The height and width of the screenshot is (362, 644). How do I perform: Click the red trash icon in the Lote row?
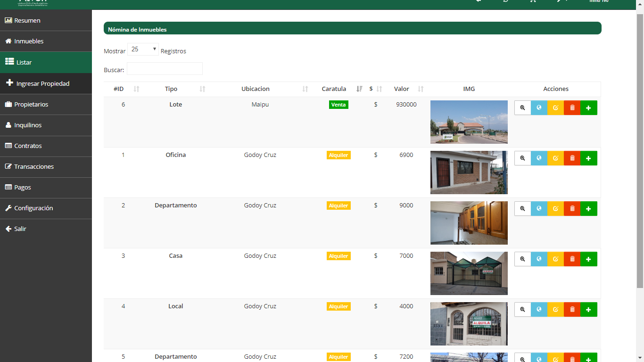[572, 107]
